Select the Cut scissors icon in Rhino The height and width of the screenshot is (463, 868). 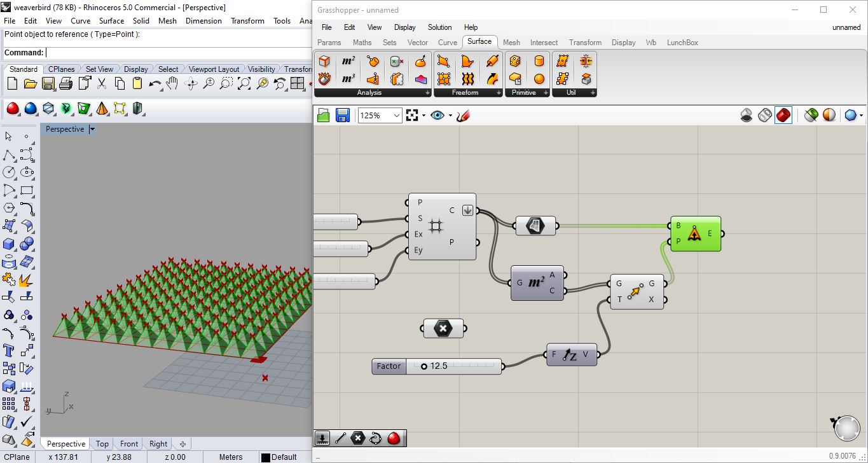pos(101,83)
